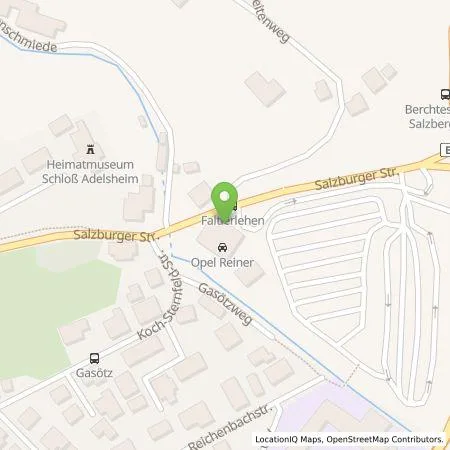Image resolution: width=450 pixels, height=450 pixels.
Task: Select the Falterlehen bus stop label
Action: (x=233, y=220)
